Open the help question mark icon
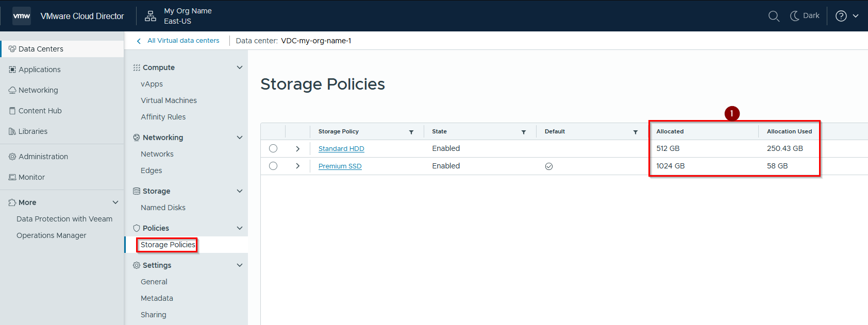The width and height of the screenshot is (868, 325). (841, 16)
